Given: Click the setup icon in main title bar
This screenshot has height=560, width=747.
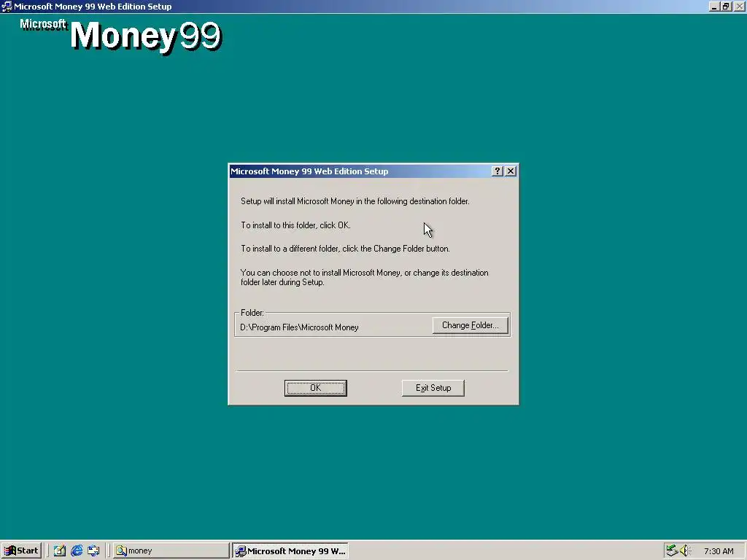Looking at the screenshot, I should tap(7, 6).
